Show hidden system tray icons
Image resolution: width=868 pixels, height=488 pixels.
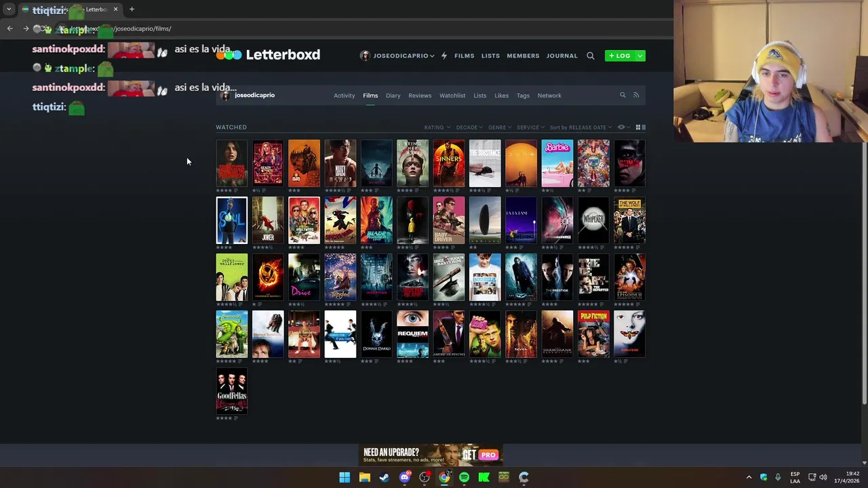pyautogui.click(x=749, y=477)
